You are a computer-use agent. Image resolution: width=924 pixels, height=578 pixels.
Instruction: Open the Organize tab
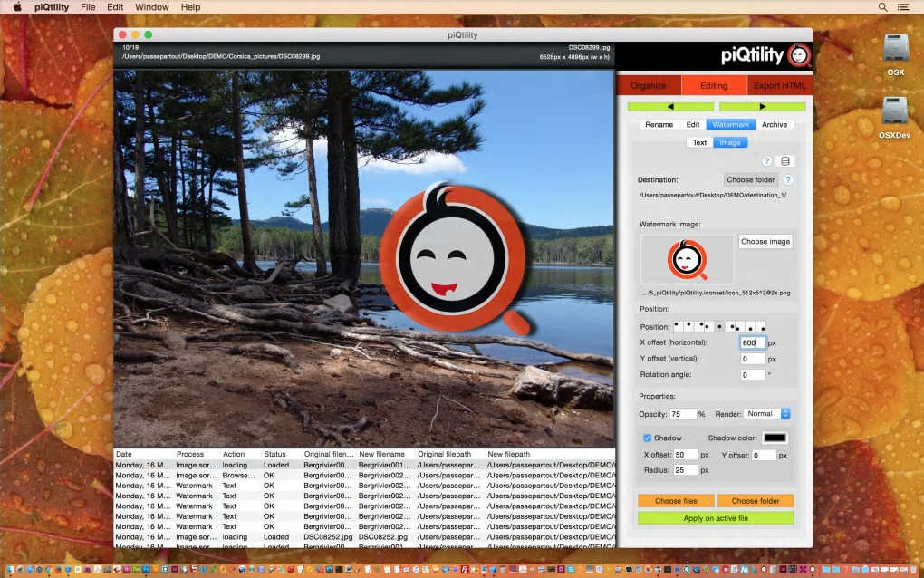click(x=649, y=85)
